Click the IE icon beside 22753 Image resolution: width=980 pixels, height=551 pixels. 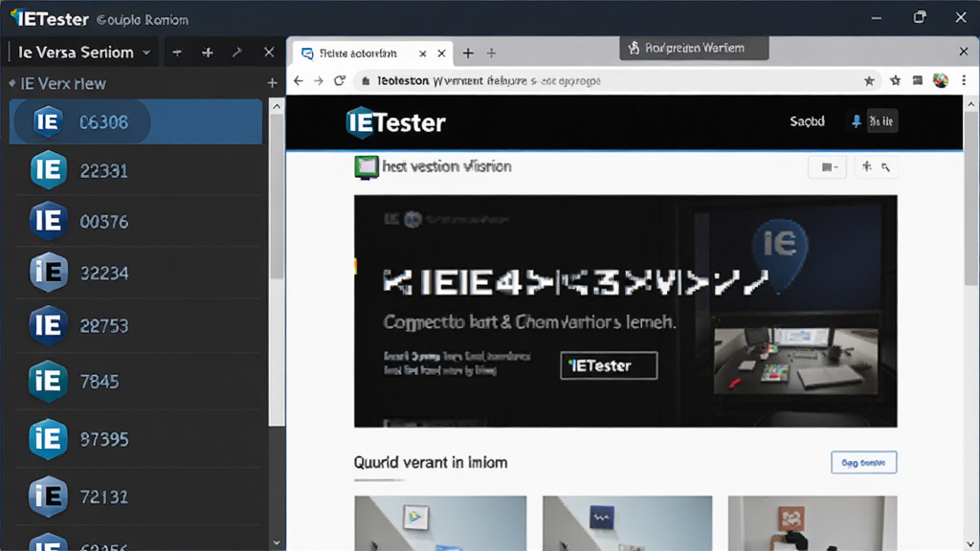click(48, 325)
